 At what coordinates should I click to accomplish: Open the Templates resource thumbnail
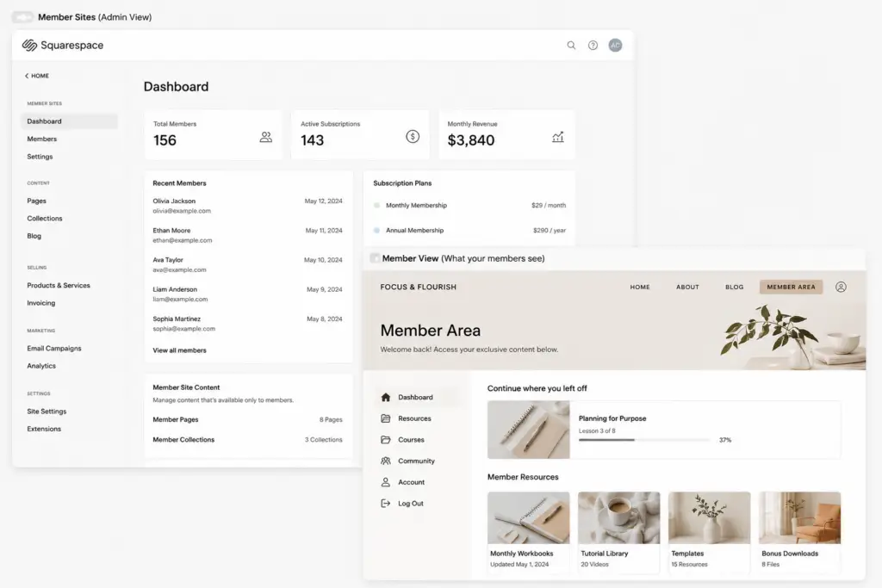point(710,517)
